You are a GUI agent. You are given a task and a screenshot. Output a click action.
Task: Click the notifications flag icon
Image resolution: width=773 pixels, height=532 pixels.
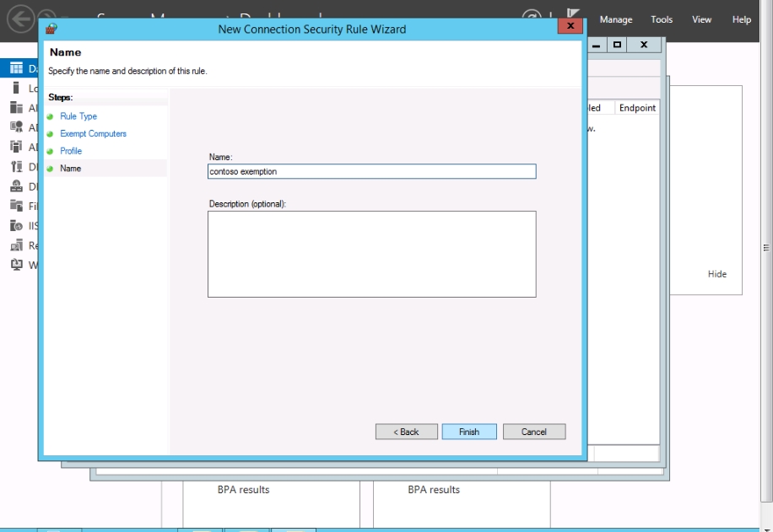point(574,15)
